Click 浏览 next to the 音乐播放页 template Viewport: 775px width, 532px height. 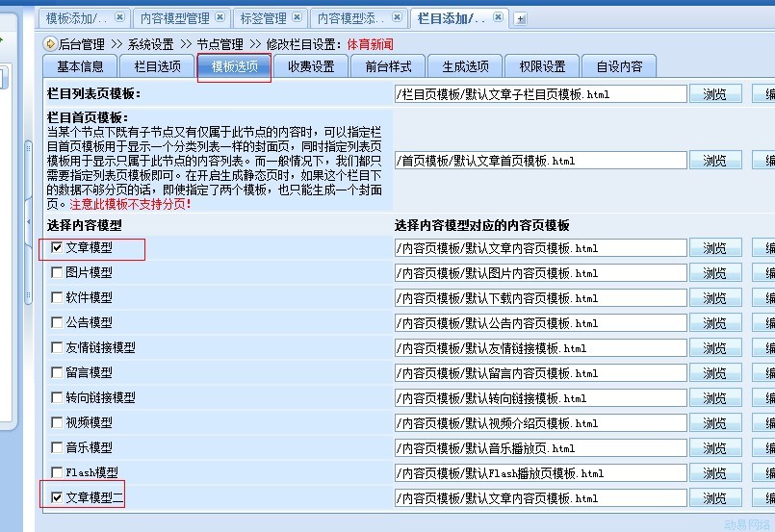[714, 448]
